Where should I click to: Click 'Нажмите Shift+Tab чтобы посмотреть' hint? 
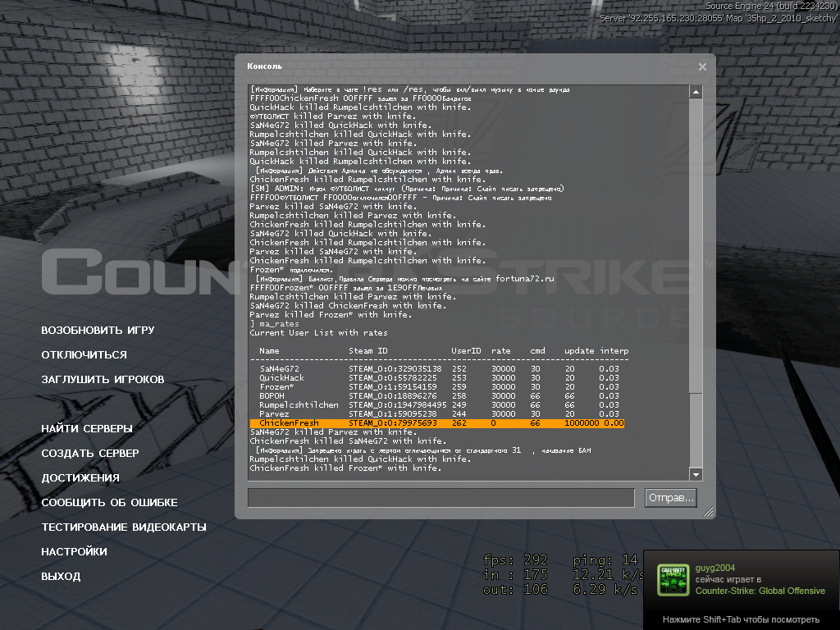tap(741, 620)
